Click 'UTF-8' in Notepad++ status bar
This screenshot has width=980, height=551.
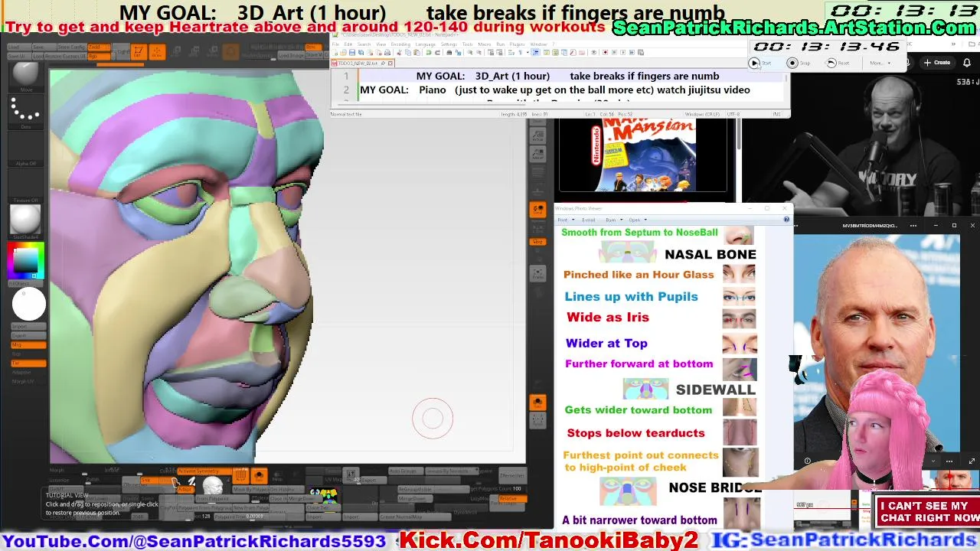point(733,114)
